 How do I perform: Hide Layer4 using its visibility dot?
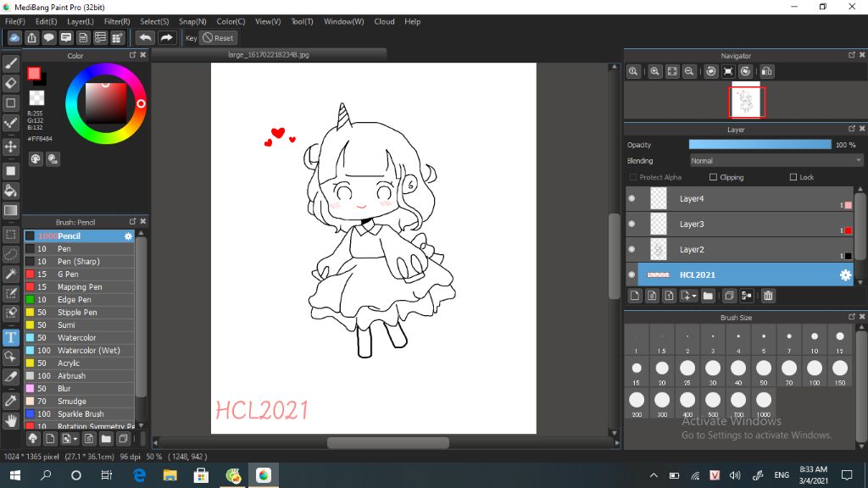click(x=632, y=198)
